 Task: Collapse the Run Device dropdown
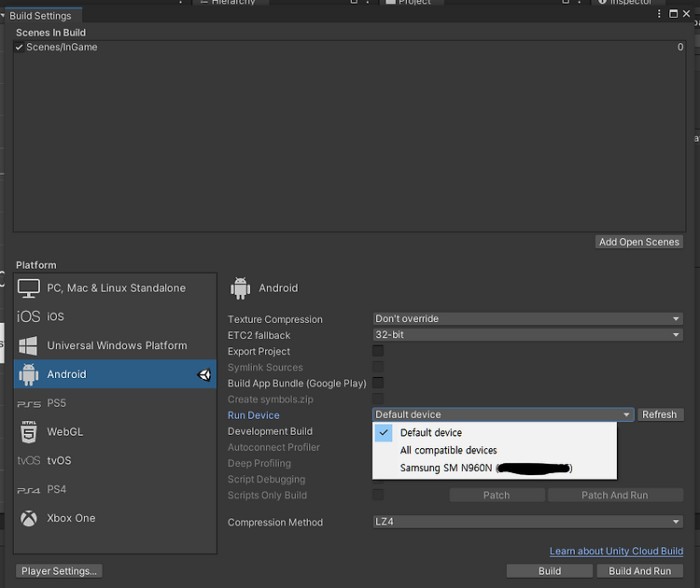pos(503,414)
